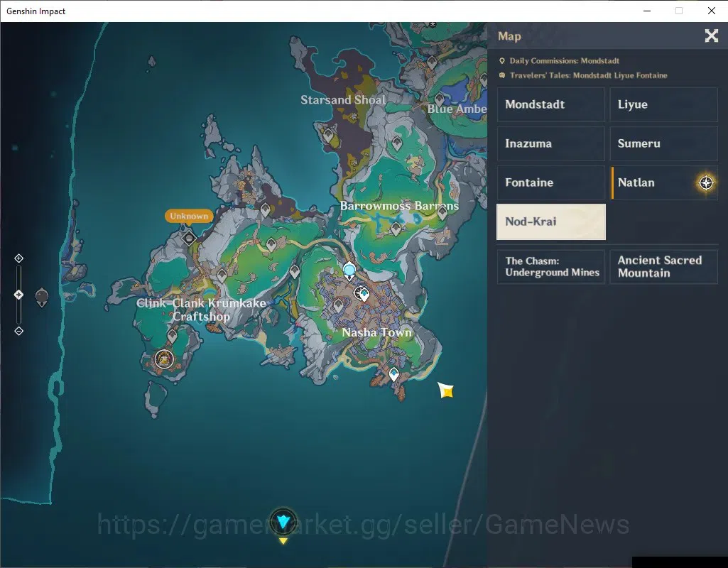Switch map to Mondstadt region
This screenshot has height=568, width=728.
click(x=551, y=104)
